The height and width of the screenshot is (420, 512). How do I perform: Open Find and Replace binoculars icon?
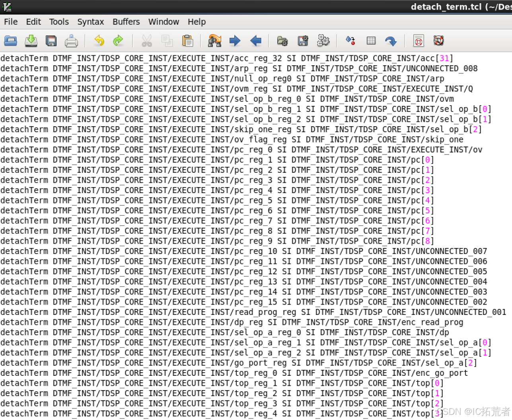coord(214,41)
